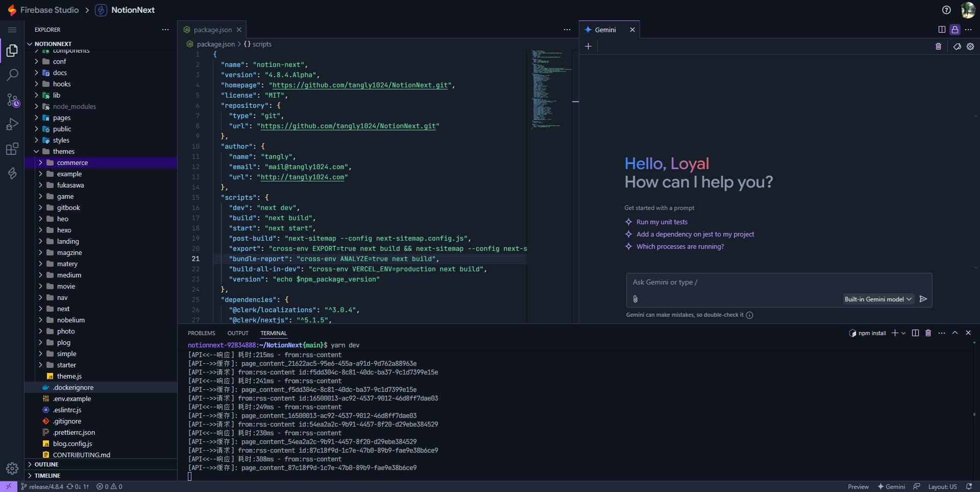Click the 'Run my unit tests' prompt
Image resolution: width=980 pixels, height=492 pixels.
click(662, 222)
